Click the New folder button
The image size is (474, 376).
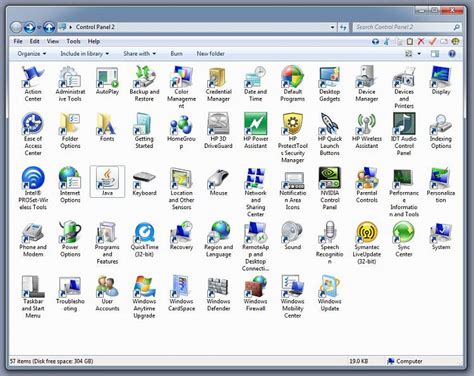click(x=210, y=54)
